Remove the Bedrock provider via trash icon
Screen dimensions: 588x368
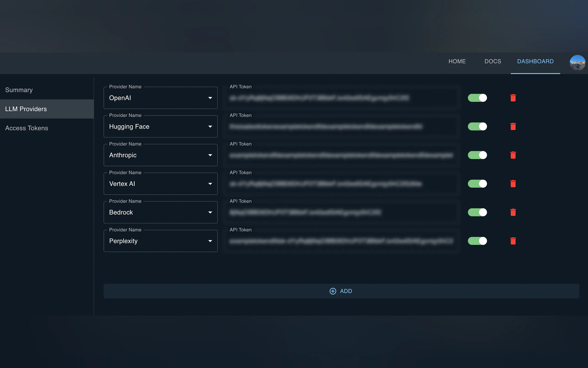(513, 212)
